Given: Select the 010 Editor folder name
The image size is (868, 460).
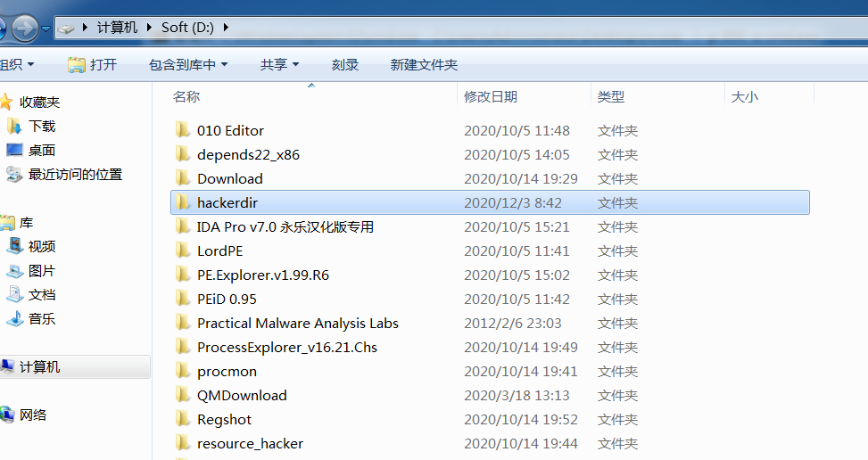Looking at the screenshot, I should (230, 130).
